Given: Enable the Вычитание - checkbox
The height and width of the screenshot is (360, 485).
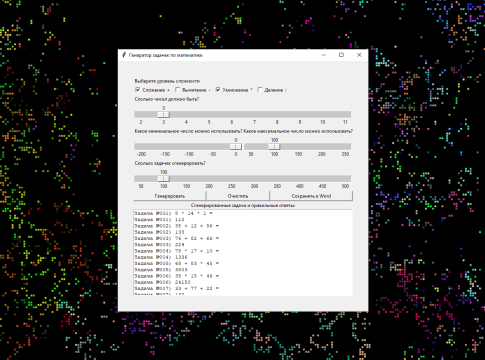Looking at the screenshot, I should coord(178,90).
